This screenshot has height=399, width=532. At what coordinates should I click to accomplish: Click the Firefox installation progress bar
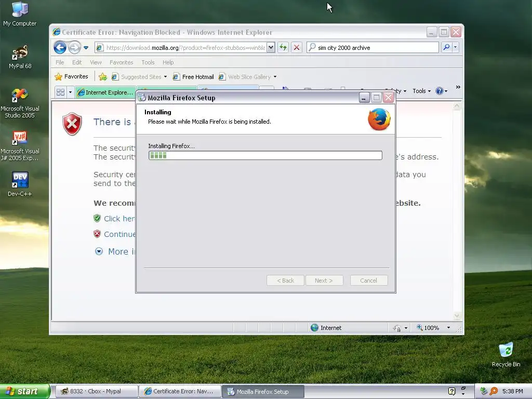265,155
